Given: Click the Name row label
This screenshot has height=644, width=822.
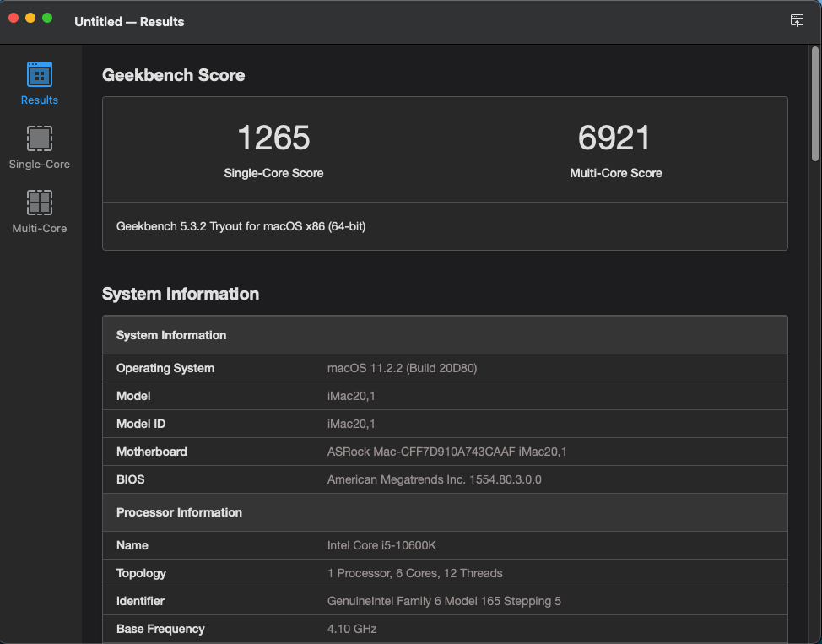Looking at the screenshot, I should point(132,545).
